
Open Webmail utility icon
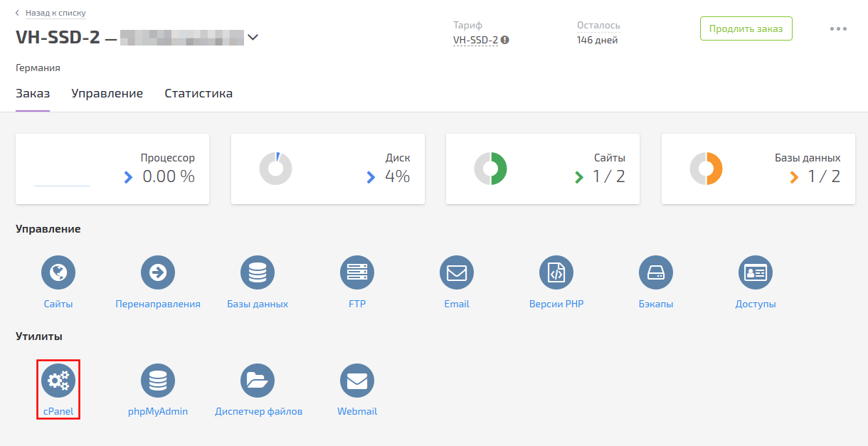(x=357, y=381)
